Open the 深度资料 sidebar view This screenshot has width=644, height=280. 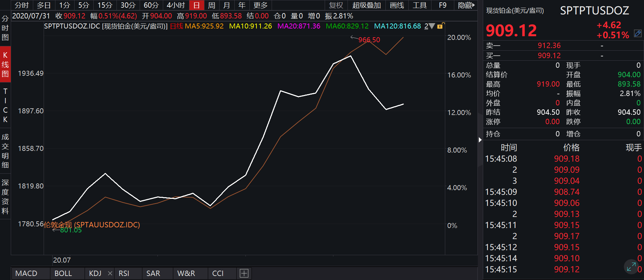pos(5,197)
